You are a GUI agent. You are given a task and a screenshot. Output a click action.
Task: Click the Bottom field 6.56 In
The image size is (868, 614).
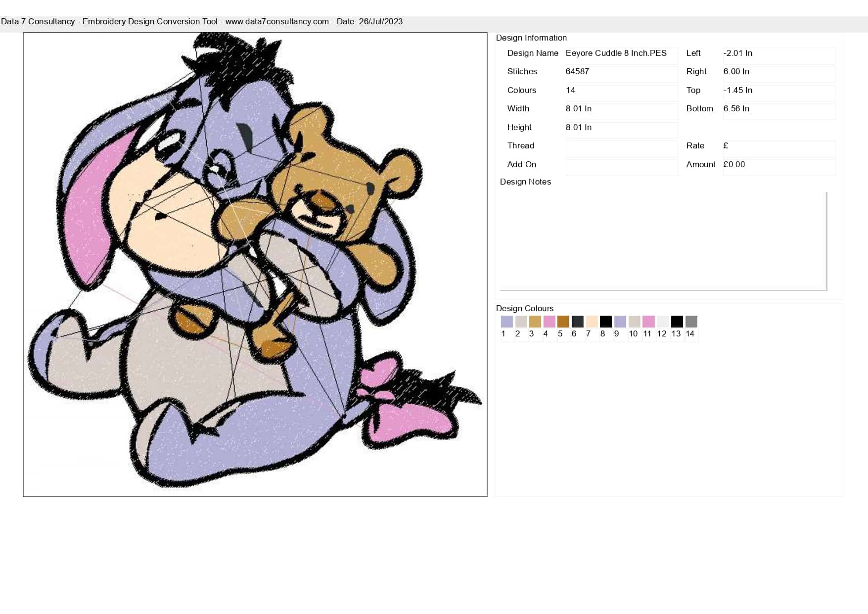(x=779, y=111)
